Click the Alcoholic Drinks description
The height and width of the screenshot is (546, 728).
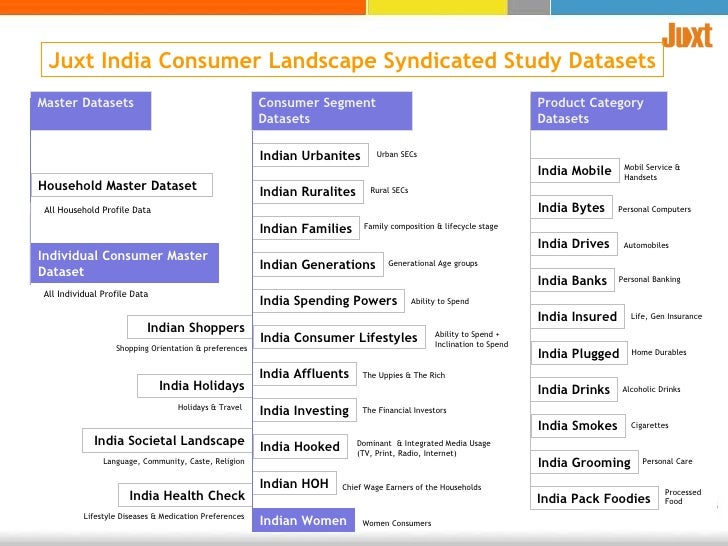pos(651,389)
